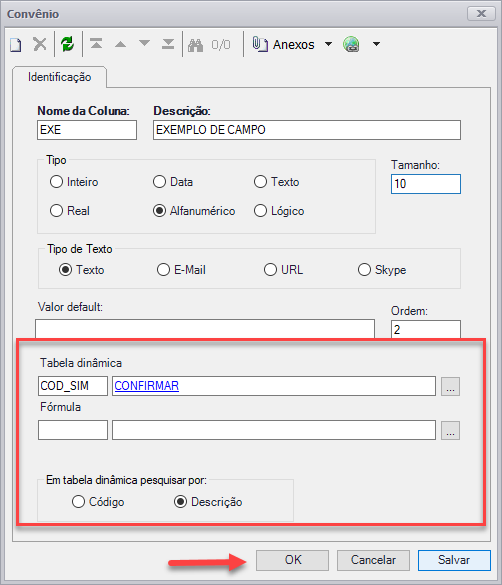This screenshot has width=502, height=585.
Task: Go to the previous record arrow
Action: pos(120,44)
